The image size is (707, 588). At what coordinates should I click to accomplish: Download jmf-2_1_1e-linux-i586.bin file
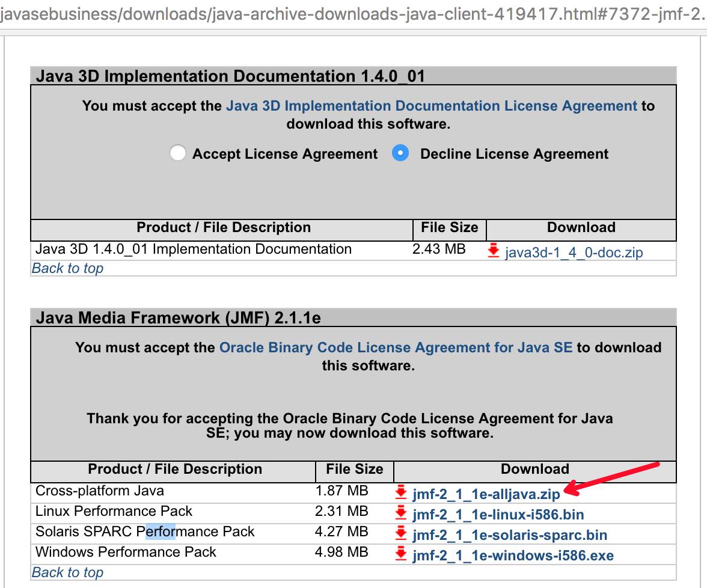point(498,515)
